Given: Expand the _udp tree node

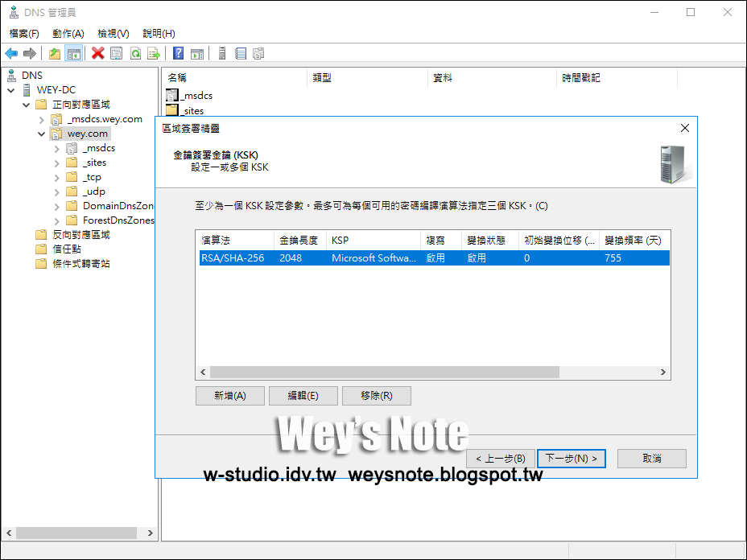Looking at the screenshot, I should pyautogui.click(x=56, y=192).
